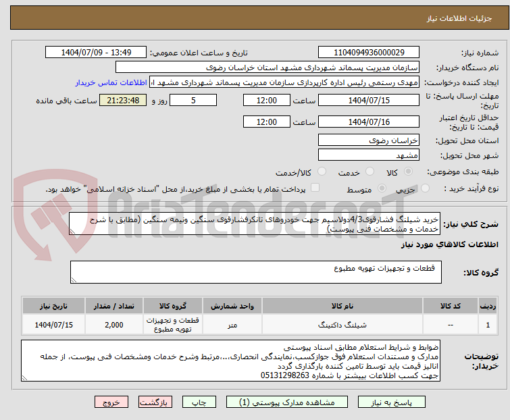Viewport: 510px width, 420px height.
Task: Click the item name cell 'شیلنگ داکتینگ'
Action: pyautogui.click(x=342, y=325)
